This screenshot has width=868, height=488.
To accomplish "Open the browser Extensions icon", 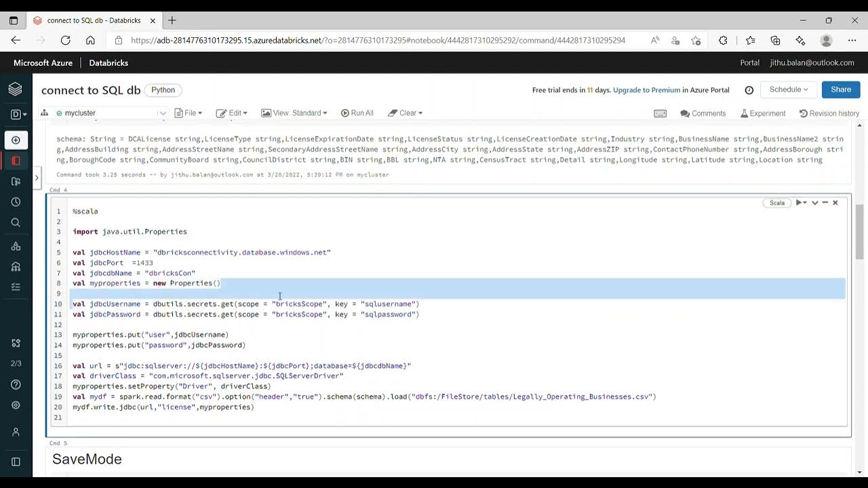I will [x=723, y=40].
